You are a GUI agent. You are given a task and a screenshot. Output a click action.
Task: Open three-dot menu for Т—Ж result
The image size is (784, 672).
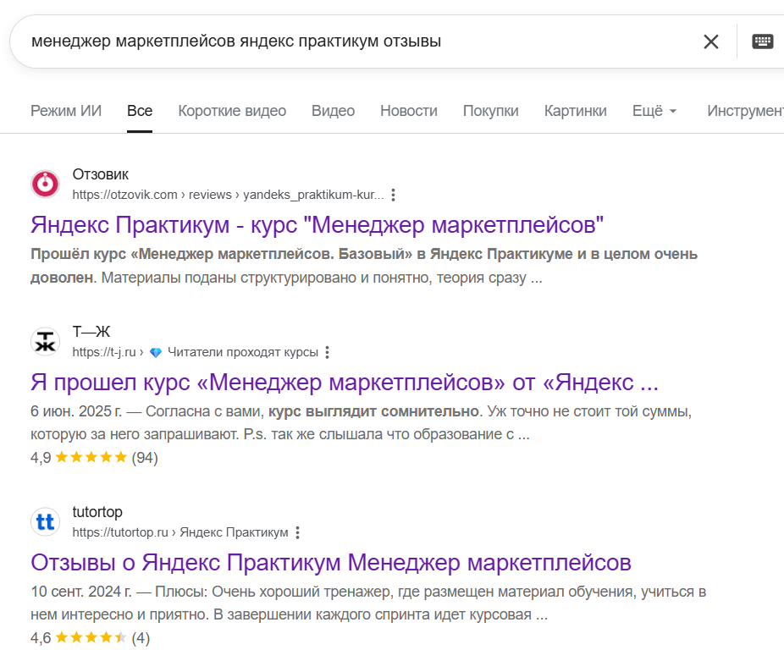[328, 352]
